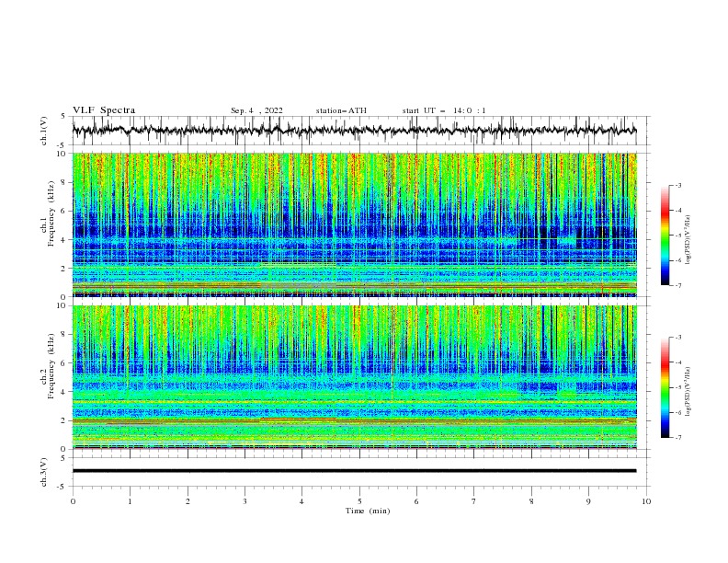Image resolution: width=728 pixels, height=563 pixels.
Task: Click the log(PSD) label beside ch.1 colorbar
Action: coord(688,239)
